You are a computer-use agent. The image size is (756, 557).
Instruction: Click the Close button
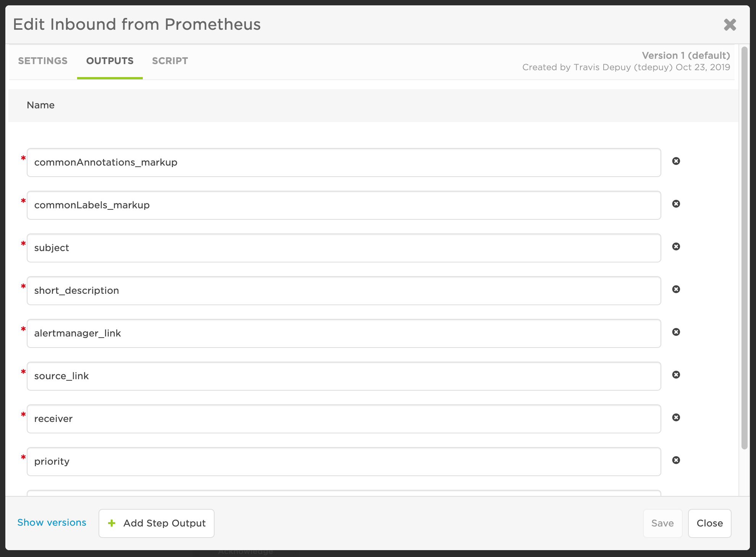click(x=709, y=523)
